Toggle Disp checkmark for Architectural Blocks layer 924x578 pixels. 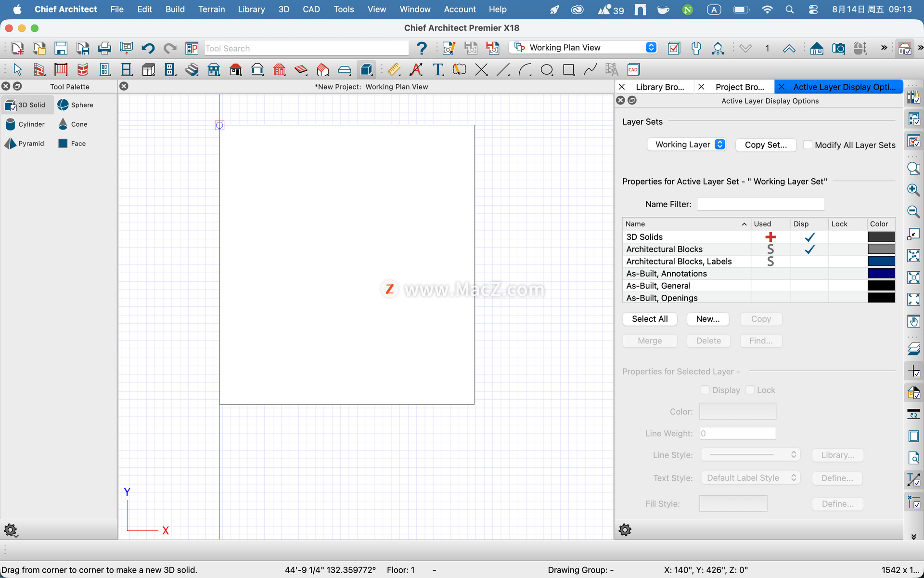click(x=809, y=249)
